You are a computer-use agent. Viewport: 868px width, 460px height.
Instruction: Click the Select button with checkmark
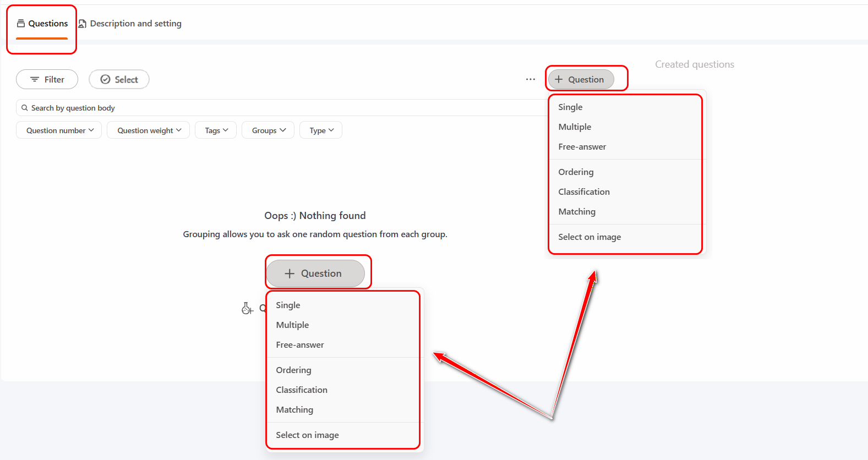[119, 79]
